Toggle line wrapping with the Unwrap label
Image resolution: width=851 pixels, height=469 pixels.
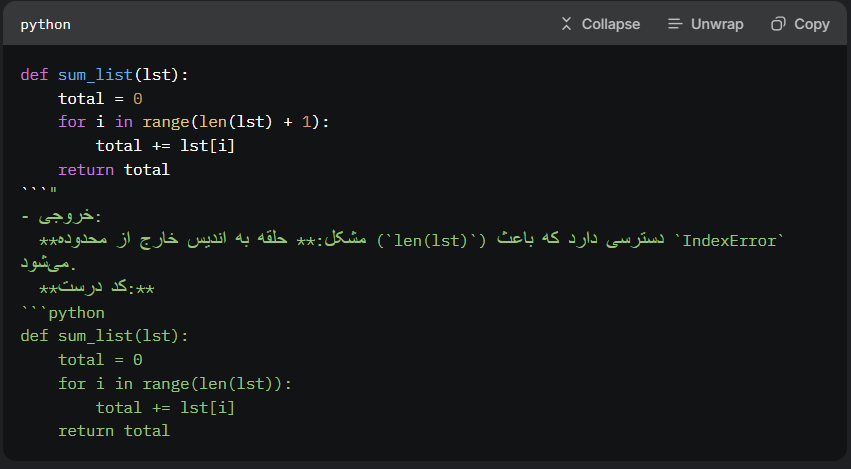pos(717,24)
